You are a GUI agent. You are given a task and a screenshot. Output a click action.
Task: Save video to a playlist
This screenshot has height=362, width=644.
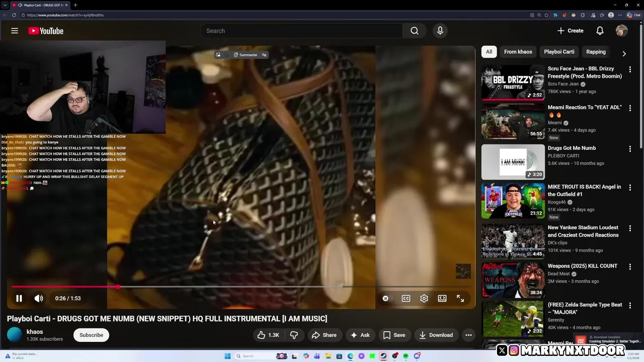(394, 335)
